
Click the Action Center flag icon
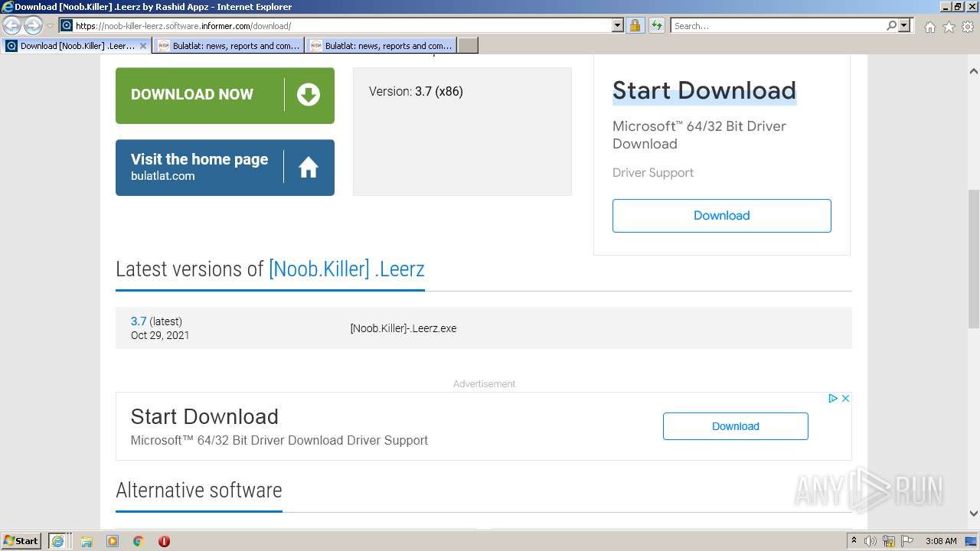pos(906,541)
